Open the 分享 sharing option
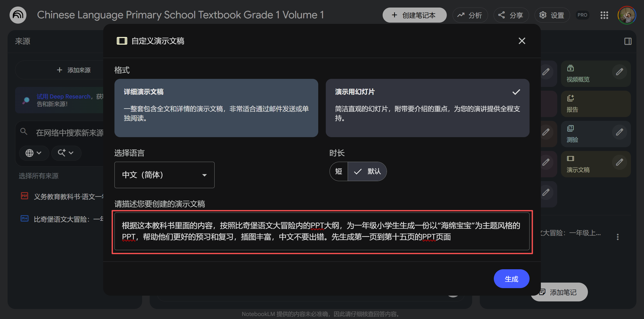The image size is (644, 319). (x=511, y=15)
